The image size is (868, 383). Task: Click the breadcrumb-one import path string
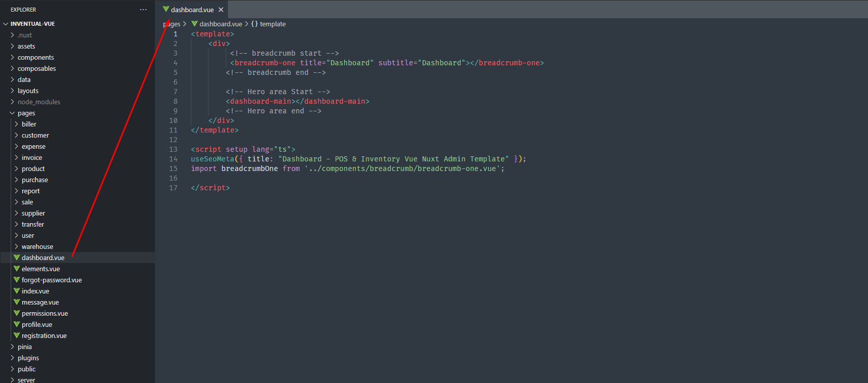(x=402, y=168)
